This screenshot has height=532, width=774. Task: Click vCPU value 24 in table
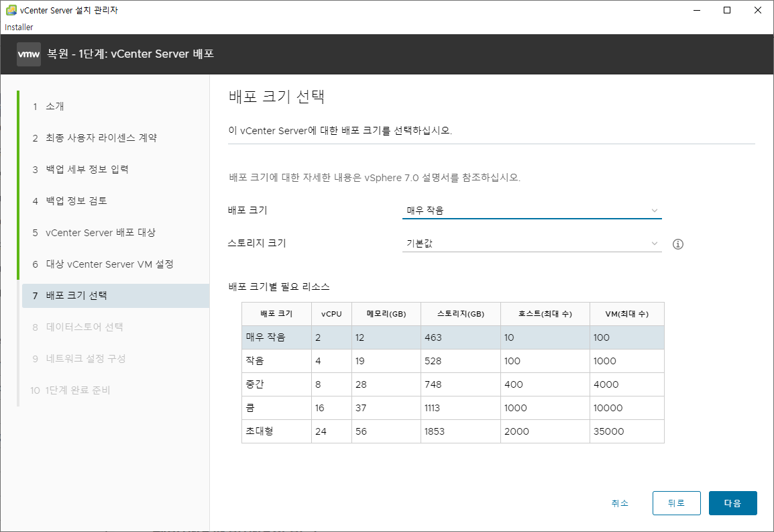(321, 432)
